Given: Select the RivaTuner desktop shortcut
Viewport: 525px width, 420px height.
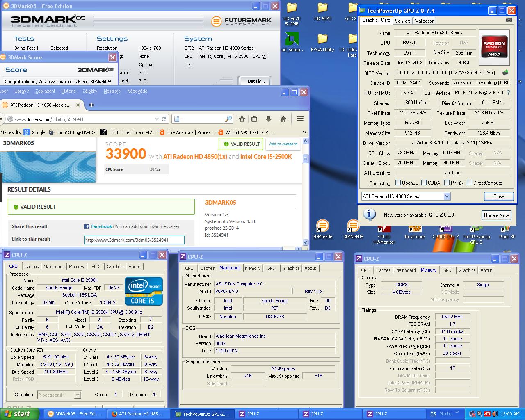Looking at the screenshot, I should 415,233.
